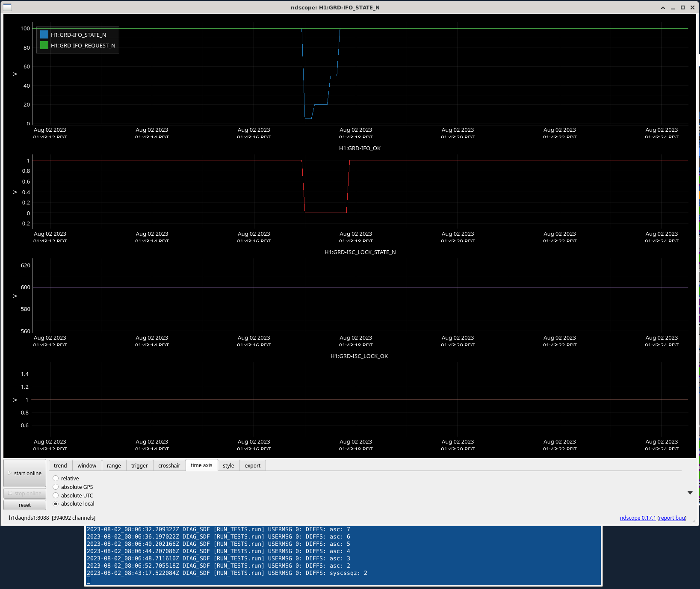Select the relative time axis option

click(56, 478)
